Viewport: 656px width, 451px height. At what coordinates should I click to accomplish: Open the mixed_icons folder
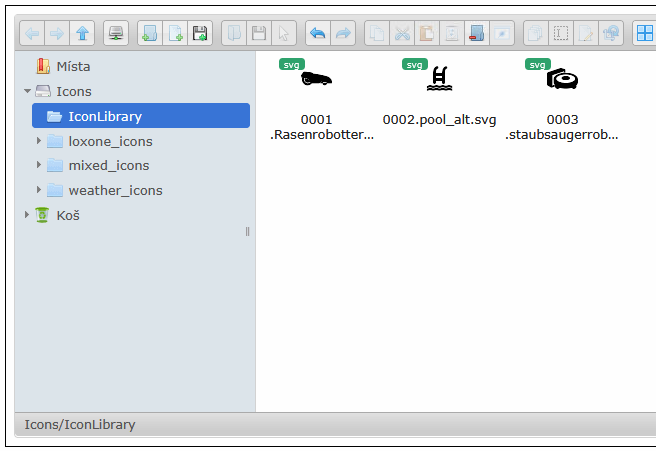click(98, 166)
